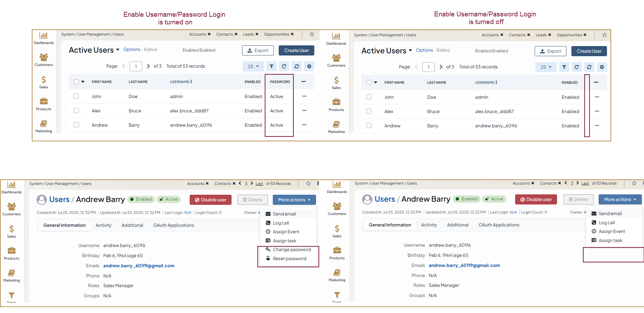Click Create User above the Password column grid
Image resolution: width=644 pixels, height=313 pixels.
296,51
